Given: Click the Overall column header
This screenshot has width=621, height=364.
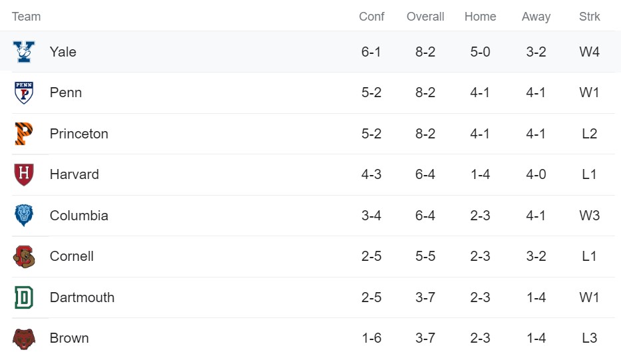Looking at the screenshot, I should pyautogui.click(x=425, y=17).
